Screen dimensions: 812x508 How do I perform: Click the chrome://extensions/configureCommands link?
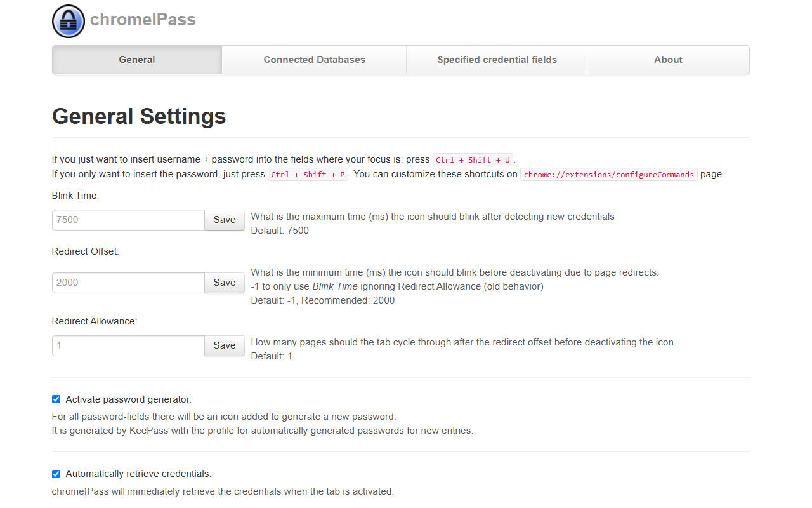click(608, 174)
